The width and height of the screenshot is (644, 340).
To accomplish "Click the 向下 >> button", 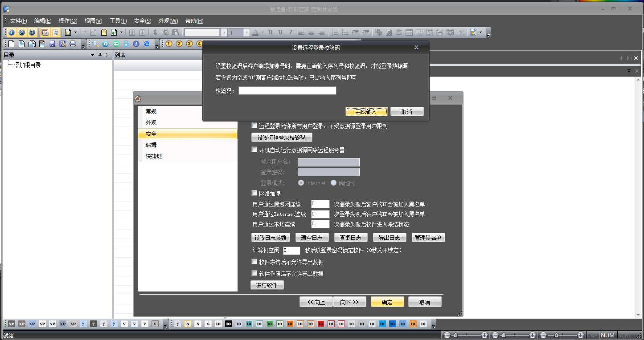I will point(349,302).
